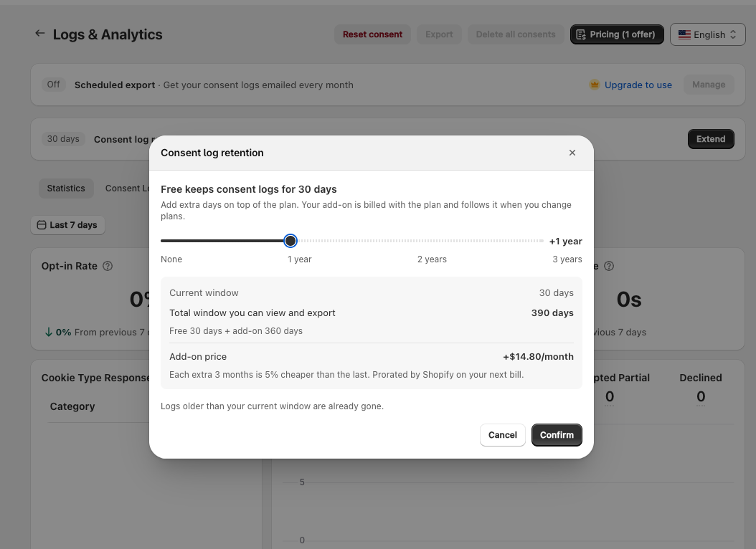Click the calendar icon in Last 7 days
Screen dimensions: 756x549
[x=42, y=225]
